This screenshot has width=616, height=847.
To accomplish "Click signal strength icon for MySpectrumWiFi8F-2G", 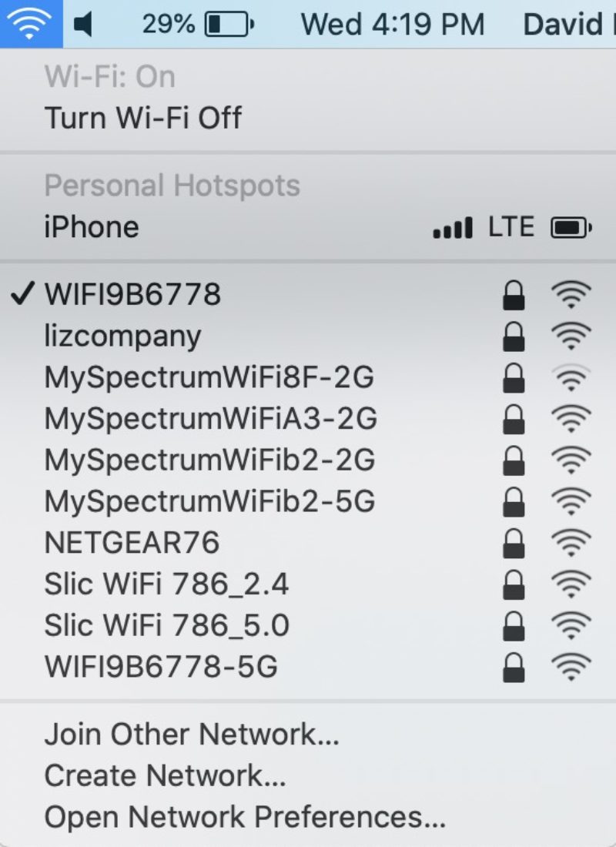I will point(571,377).
